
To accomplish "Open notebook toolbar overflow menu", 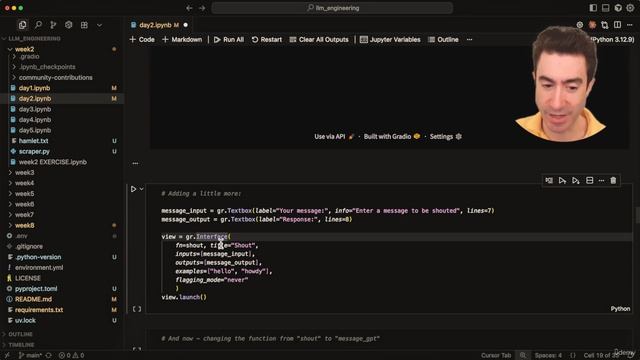I will [x=469, y=40].
